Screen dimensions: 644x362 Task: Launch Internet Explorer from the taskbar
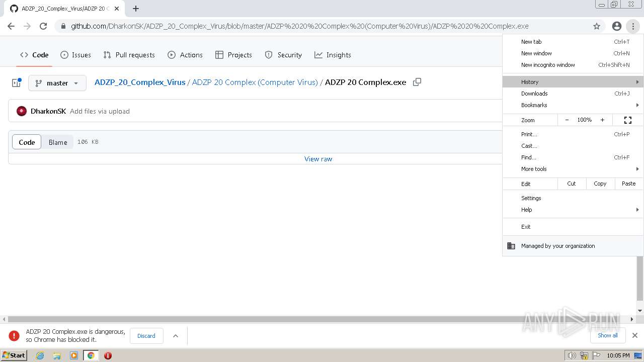click(x=40, y=355)
